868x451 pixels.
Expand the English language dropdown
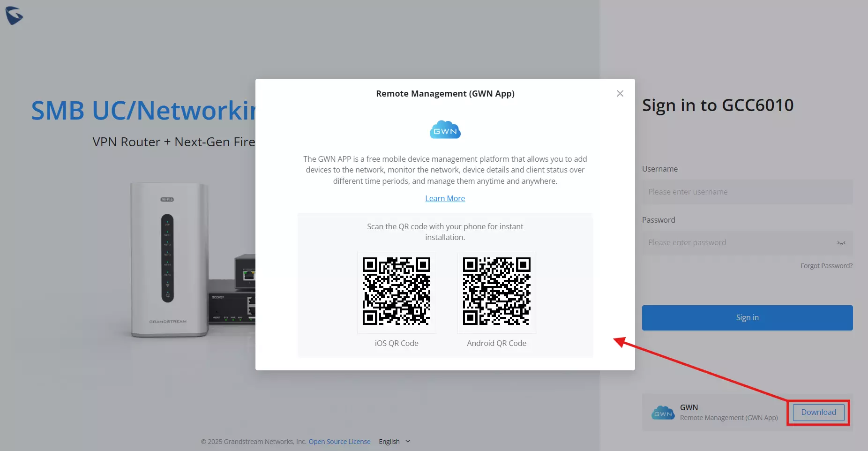tap(395, 442)
